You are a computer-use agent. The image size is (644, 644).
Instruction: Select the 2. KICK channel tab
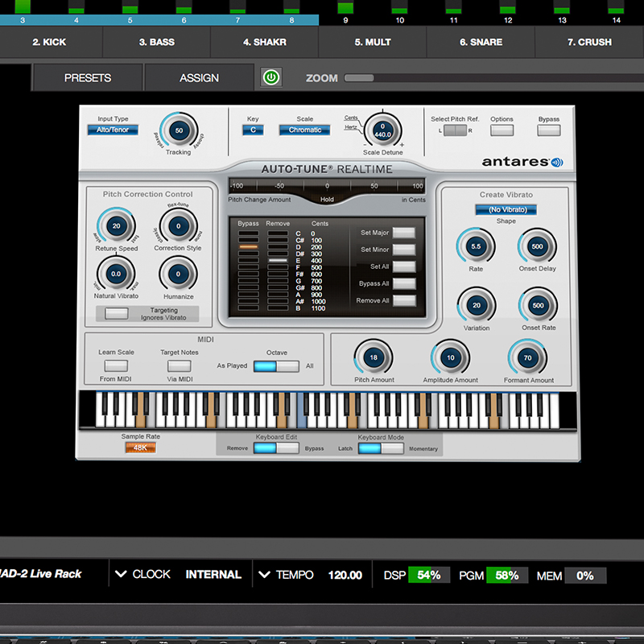tap(49, 42)
